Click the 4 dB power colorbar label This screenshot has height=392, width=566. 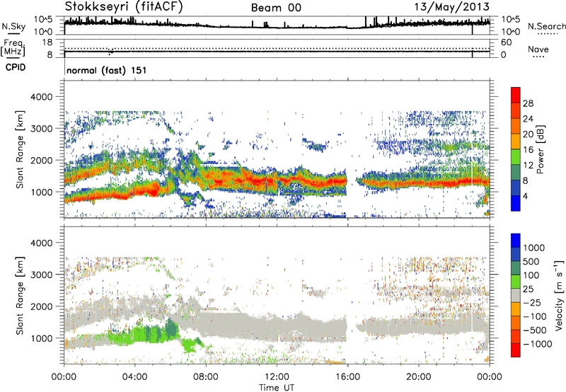(526, 197)
